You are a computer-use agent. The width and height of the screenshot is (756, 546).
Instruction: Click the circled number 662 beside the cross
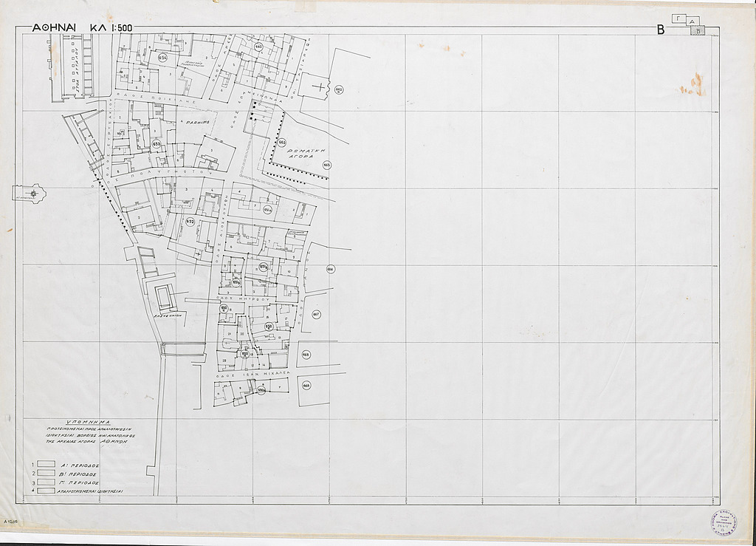coord(339,90)
